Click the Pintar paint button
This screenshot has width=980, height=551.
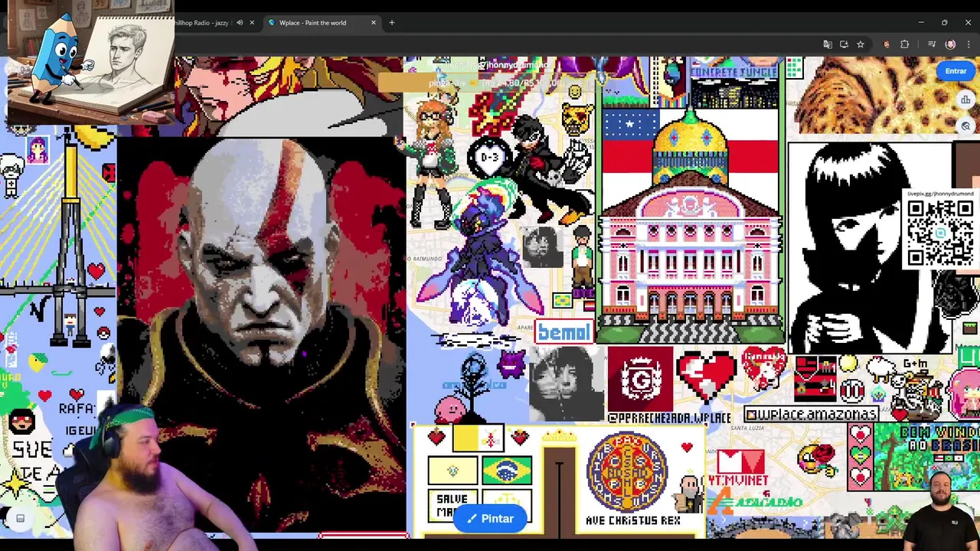(x=491, y=519)
